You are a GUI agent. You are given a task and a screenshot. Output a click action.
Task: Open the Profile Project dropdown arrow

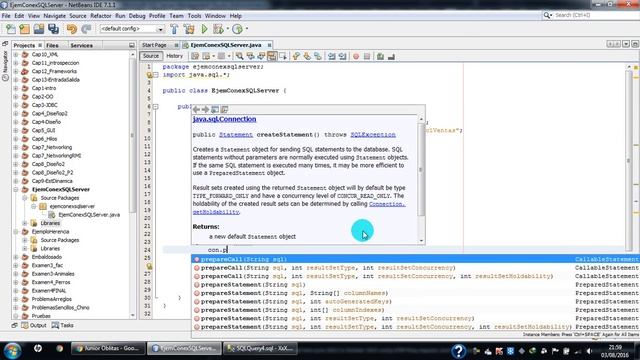coord(247,29)
